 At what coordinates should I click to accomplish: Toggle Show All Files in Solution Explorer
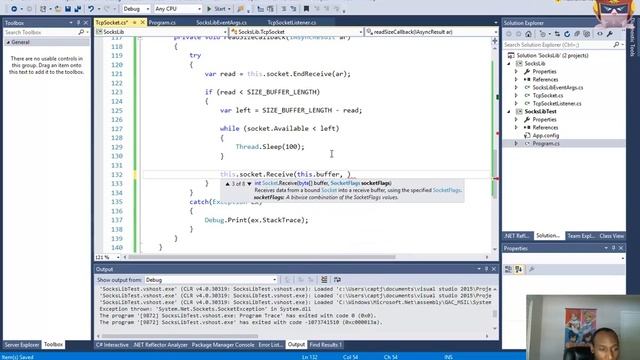(x=587, y=34)
